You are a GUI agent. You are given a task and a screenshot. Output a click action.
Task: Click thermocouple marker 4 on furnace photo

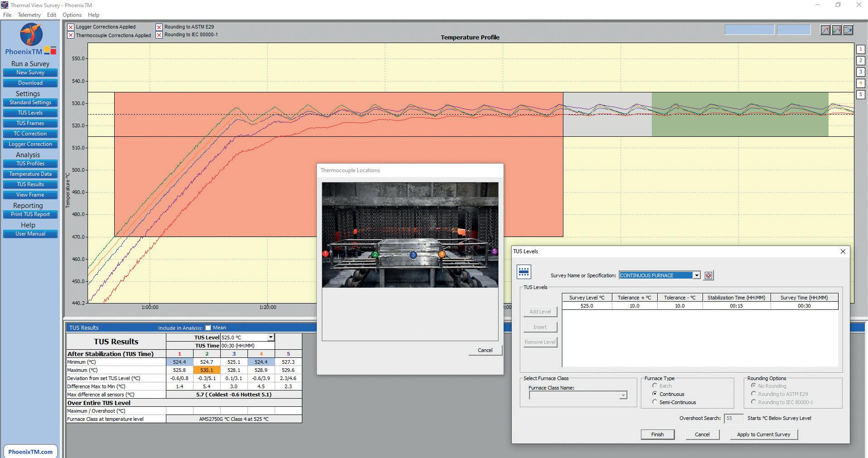click(442, 254)
